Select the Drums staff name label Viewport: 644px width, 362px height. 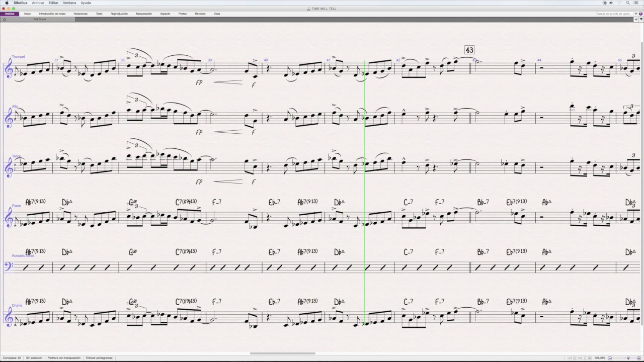tap(17, 306)
